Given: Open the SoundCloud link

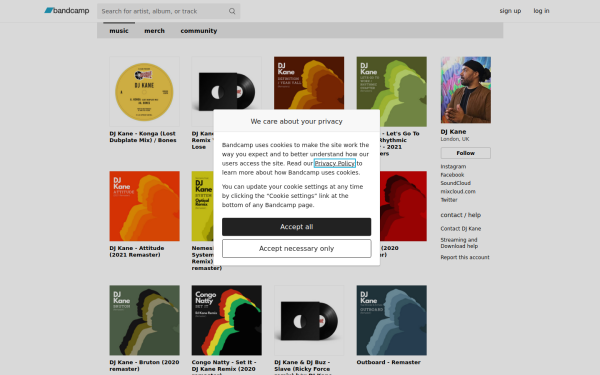Looking at the screenshot, I should coord(455,183).
